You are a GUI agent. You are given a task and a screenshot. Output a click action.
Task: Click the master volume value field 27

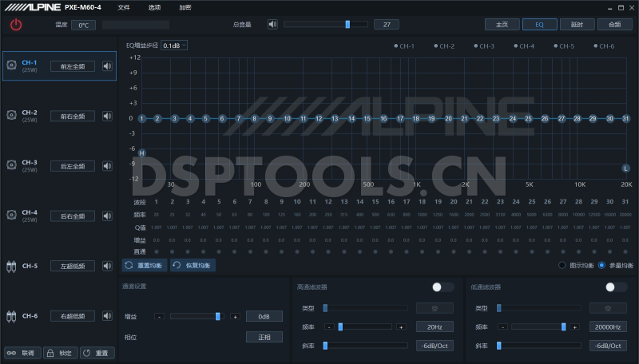pyautogui.click(x=387, y=25)
